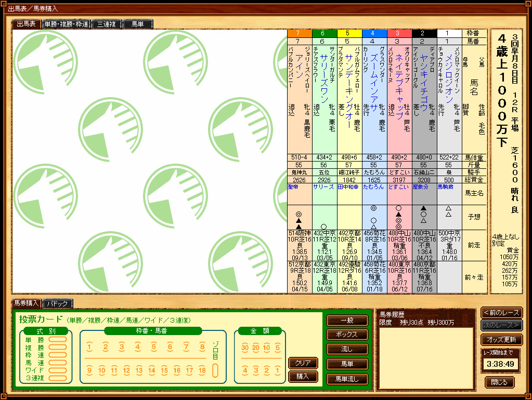Choose the 馬単 betting mode button

347,364
